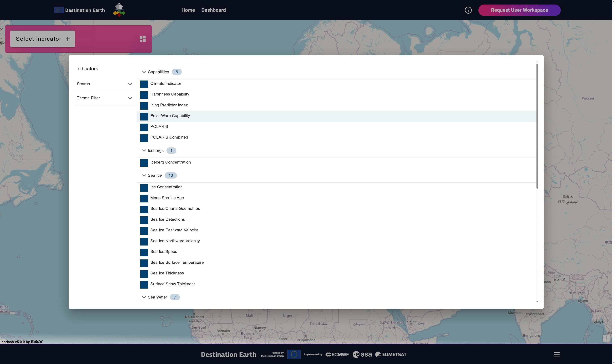Viewport: 615px width, 364px height.
Task: Click the EU flag Destination Earth logo
Action: pyautogui.click(x=79, y=10)
